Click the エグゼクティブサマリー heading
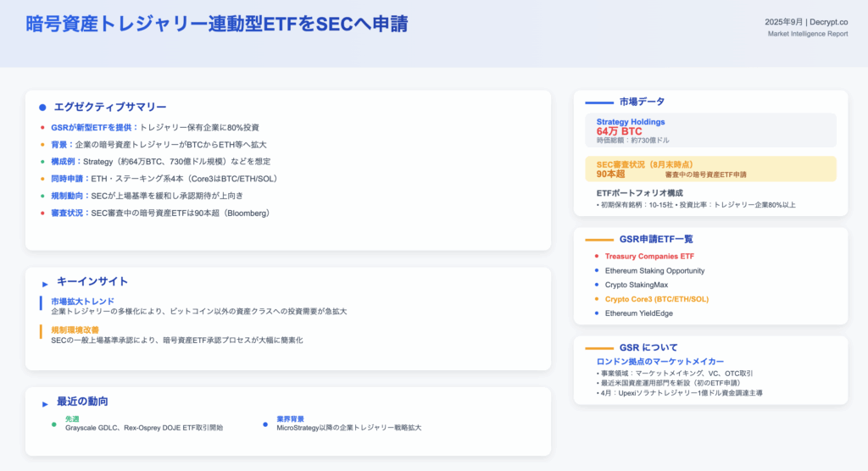868x471 pixels. [x=109, y=107]
